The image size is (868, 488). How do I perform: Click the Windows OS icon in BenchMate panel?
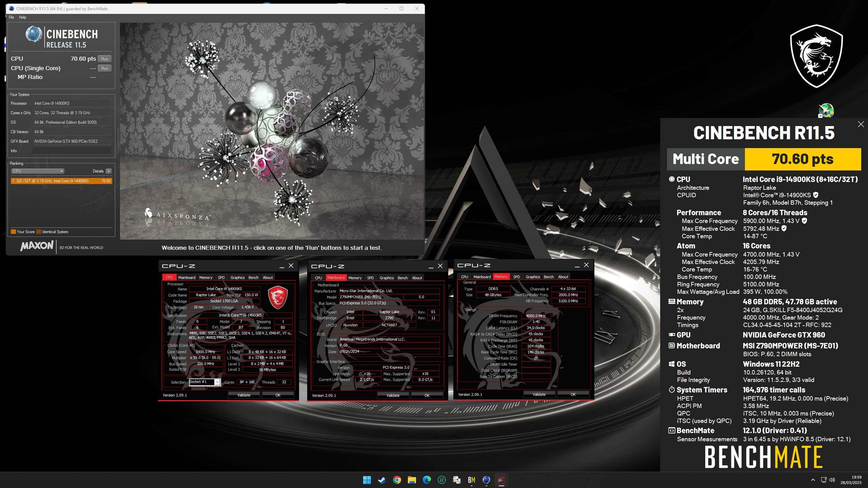click(672, 364)
